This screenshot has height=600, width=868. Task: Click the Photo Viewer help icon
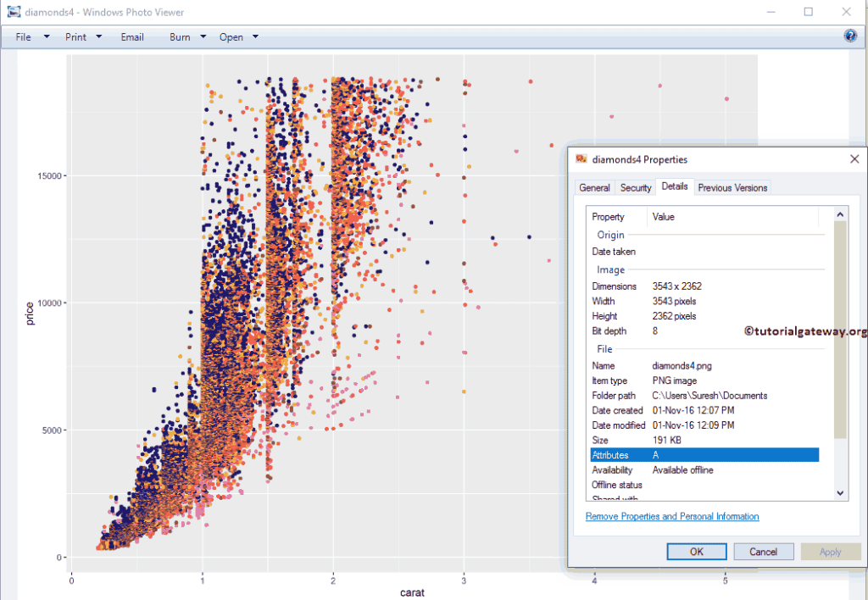pyautogui.click(x=850, y=36)
